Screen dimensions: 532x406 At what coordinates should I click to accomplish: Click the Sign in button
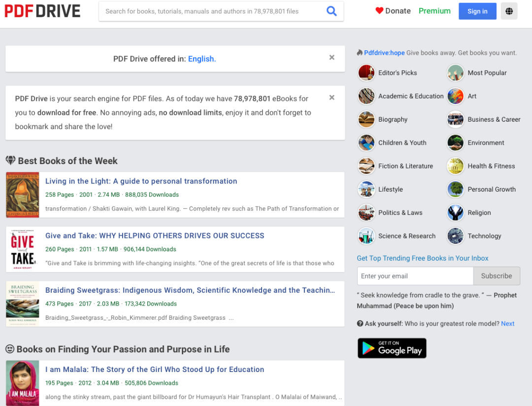[477, 11]
